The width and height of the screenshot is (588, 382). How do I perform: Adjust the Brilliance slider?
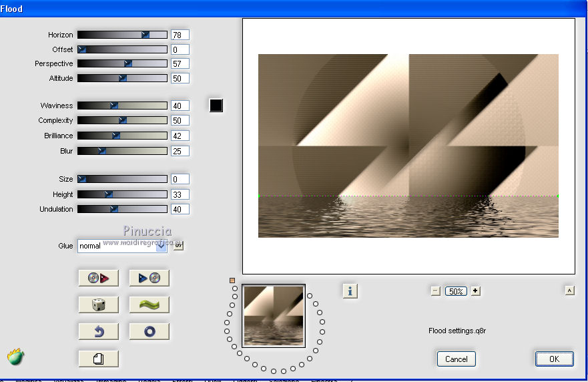pos(122,136)
